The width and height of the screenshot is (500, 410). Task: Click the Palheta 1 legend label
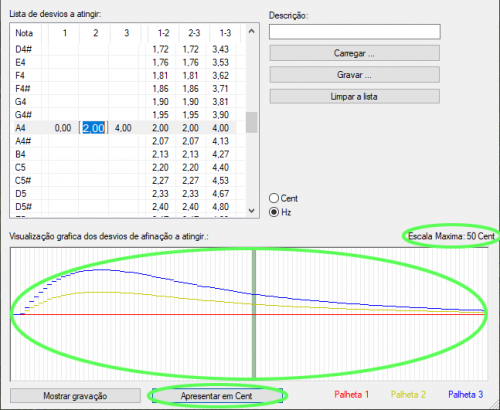[352, 395]
